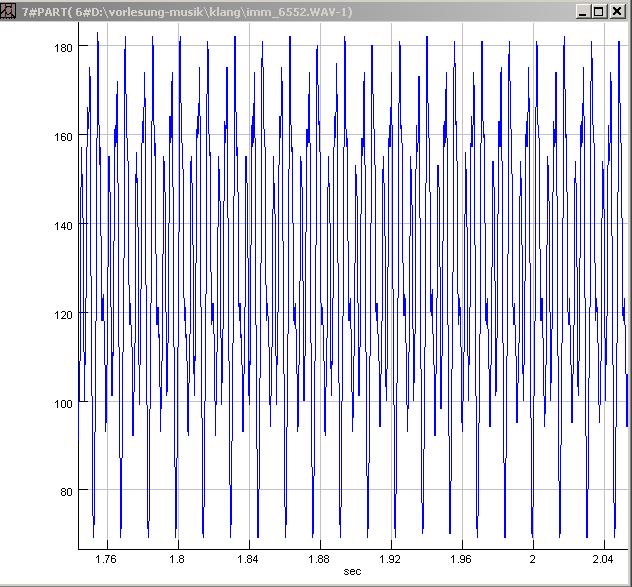Image resolution: width=632 pixels, height=587 pixels.
Task: Select the 1.88 mark on time axis
Action: tap(318, 558)
